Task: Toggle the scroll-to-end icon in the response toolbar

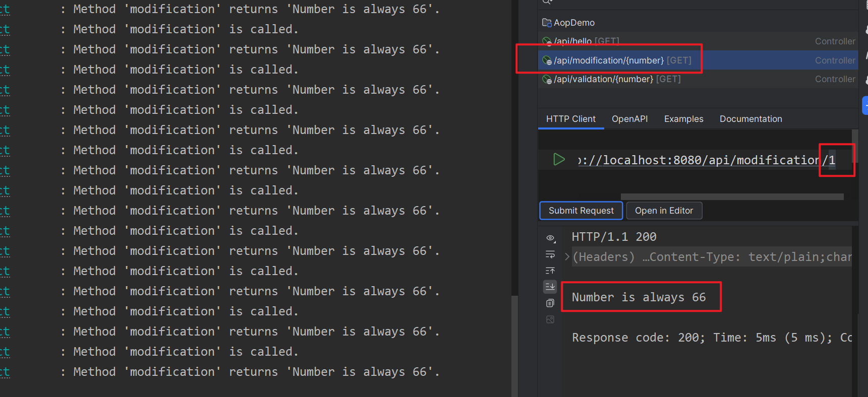Action: point(550,287)
